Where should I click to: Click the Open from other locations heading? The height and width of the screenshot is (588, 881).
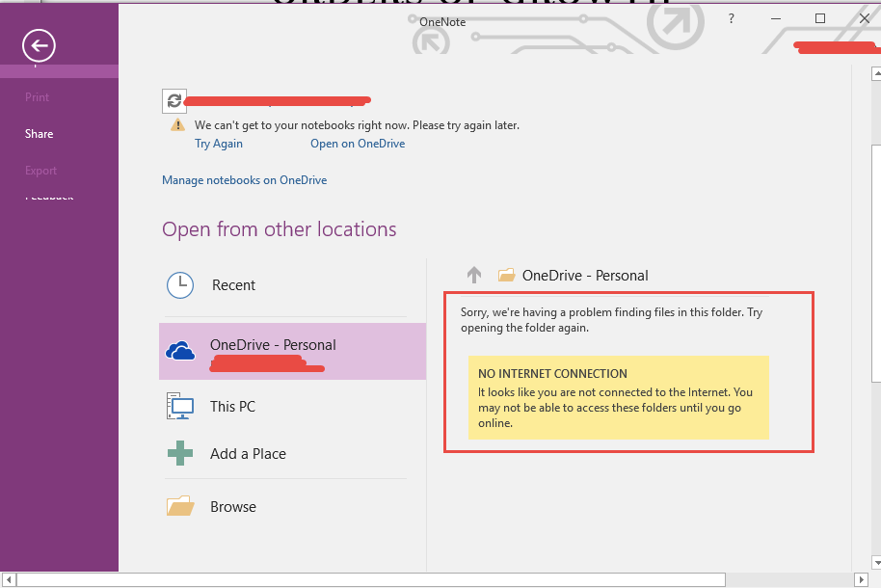coord(280,229)
